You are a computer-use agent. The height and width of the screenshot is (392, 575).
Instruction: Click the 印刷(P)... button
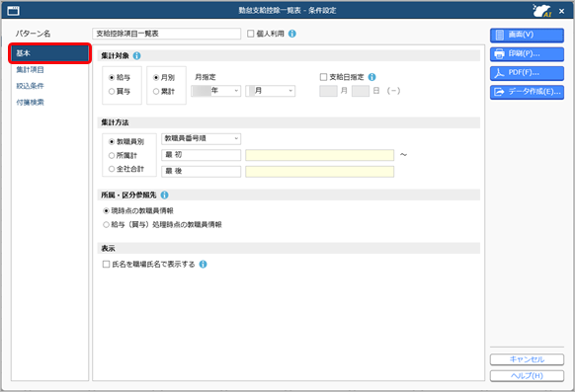pyautogui.click(x=527, y=54)
